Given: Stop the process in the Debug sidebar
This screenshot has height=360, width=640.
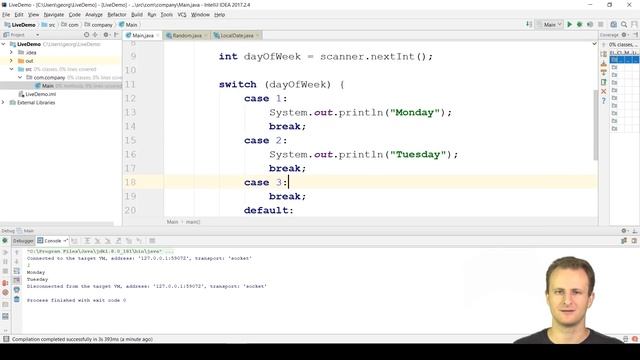Looking at the screenshot, I should click(5, 271).
